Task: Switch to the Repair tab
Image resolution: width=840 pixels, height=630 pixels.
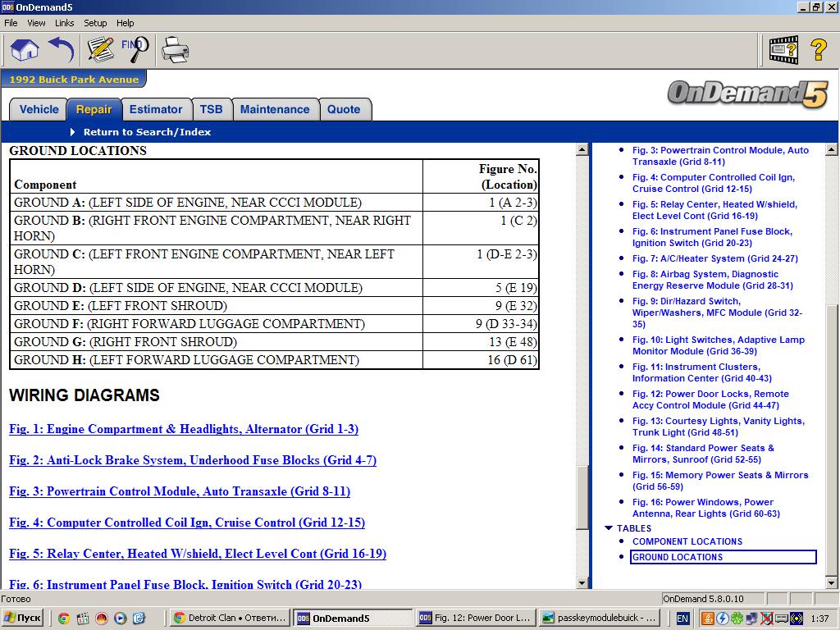Action: [94, 109]
